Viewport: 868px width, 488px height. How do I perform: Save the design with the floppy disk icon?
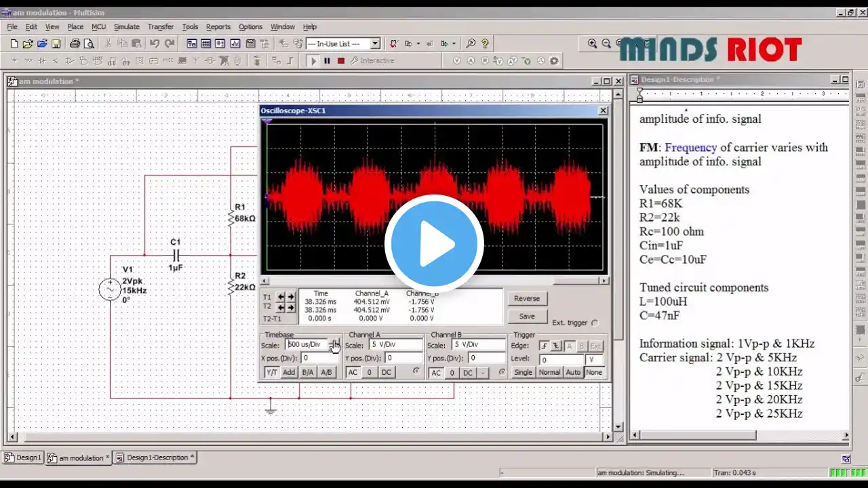coord(56,43)
